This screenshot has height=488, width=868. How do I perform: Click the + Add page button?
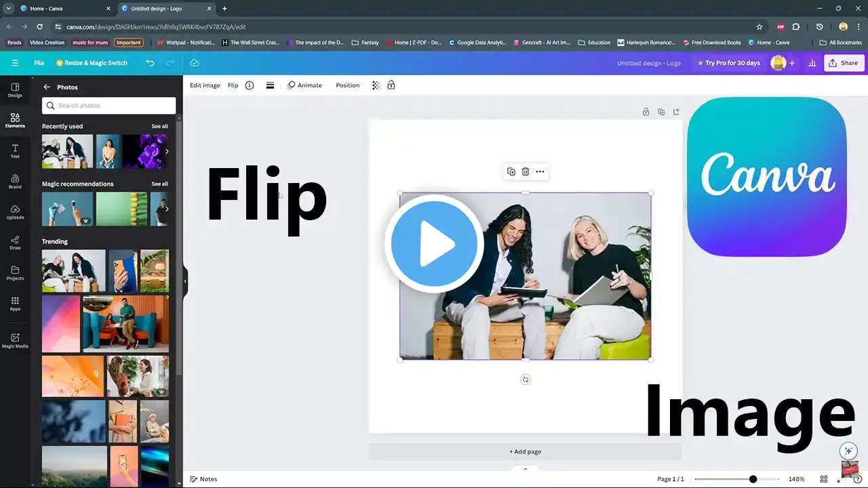(x=526, y=451)
